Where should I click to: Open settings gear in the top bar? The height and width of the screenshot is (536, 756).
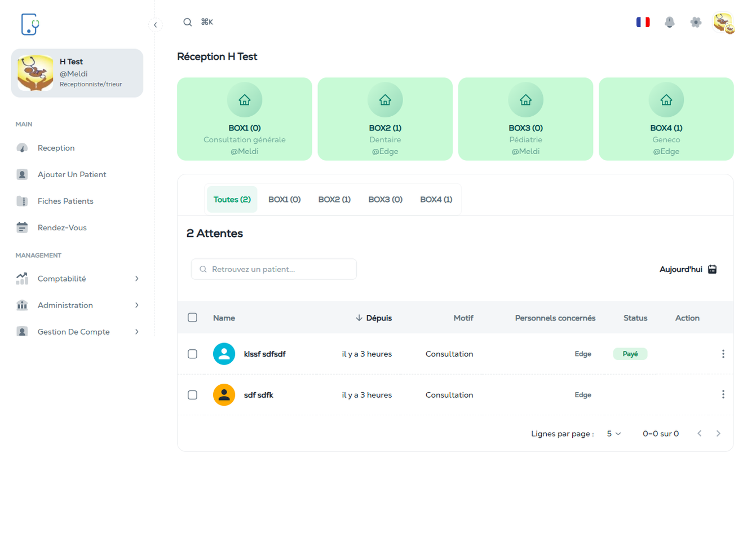pos(696,22)
